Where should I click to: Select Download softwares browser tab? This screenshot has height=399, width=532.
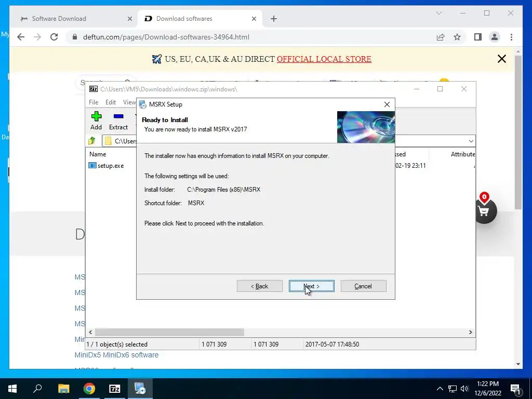(x=200, y=19)
